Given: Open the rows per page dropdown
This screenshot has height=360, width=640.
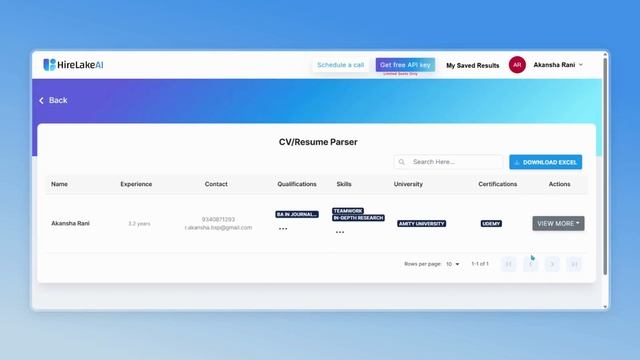Looking at the screenshot, I should coord(453,264).
